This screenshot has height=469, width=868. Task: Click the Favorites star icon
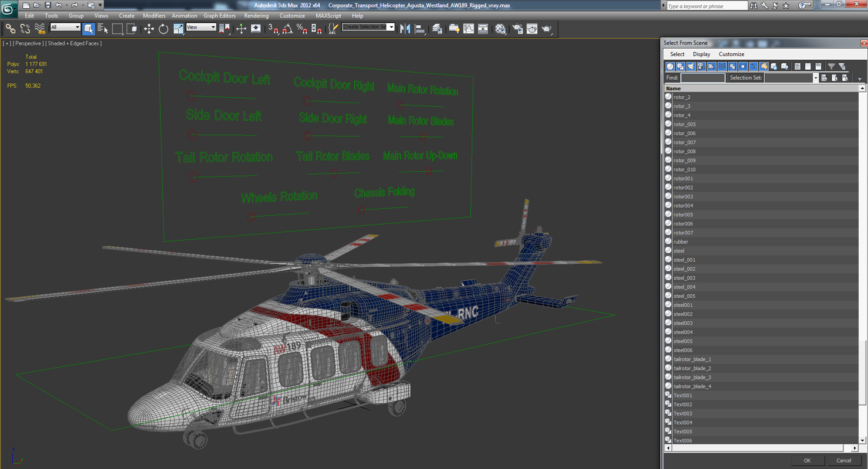click(786, 5)
